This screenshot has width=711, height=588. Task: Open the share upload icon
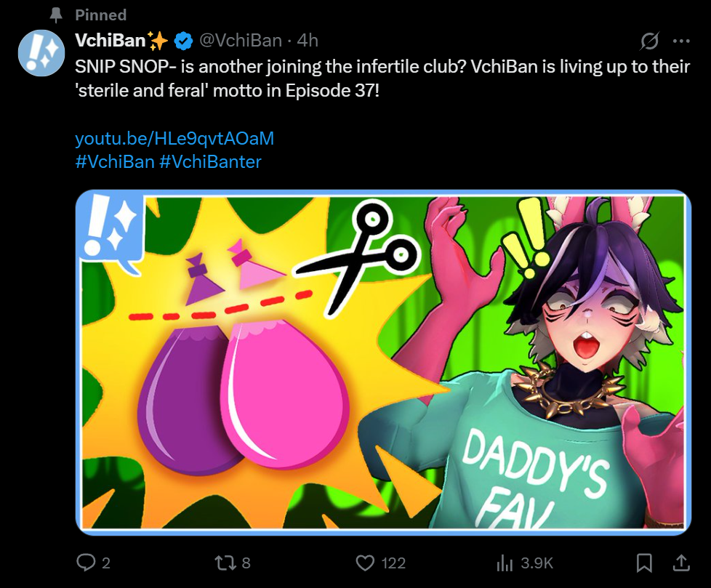(681, 563)
